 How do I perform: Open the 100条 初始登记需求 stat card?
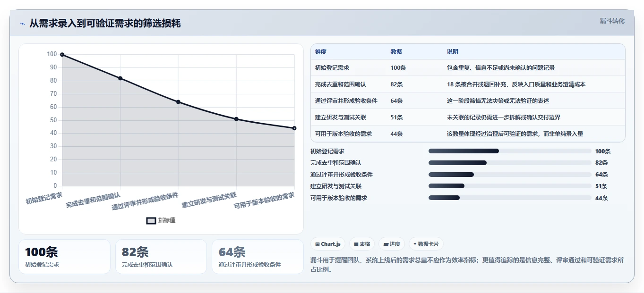[x=64, y=257]
